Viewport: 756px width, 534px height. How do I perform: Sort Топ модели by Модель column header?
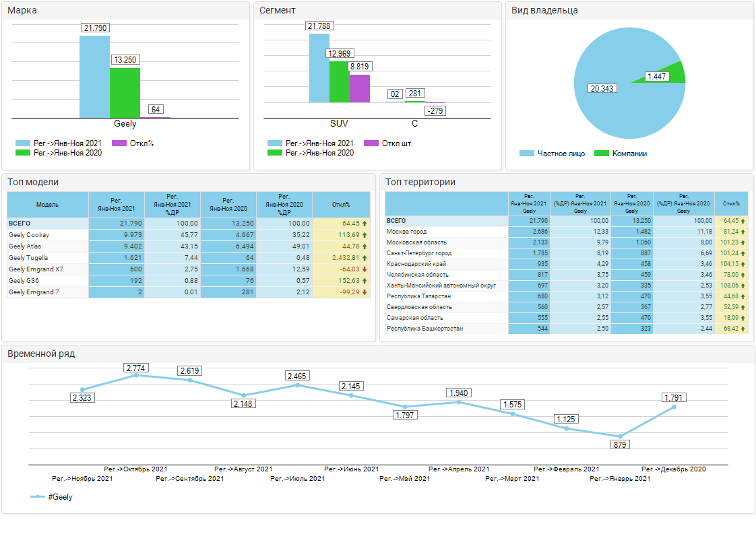click(x=47, y=205)
